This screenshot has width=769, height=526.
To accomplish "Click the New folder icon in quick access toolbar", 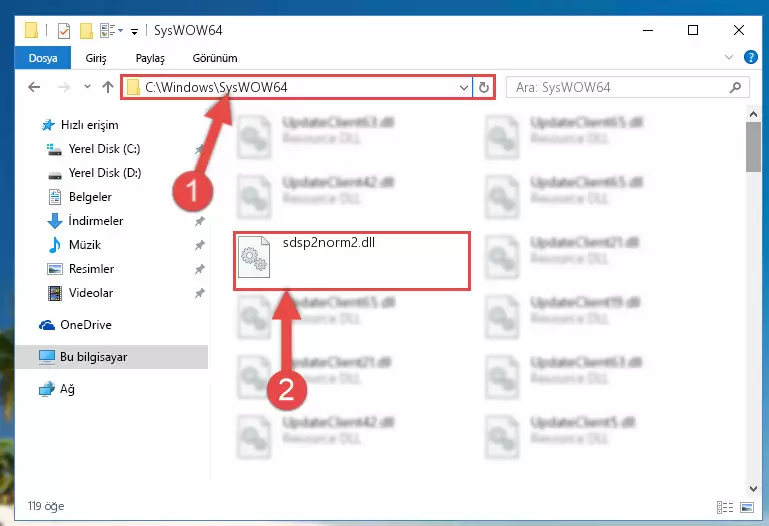I will point(86,31).
